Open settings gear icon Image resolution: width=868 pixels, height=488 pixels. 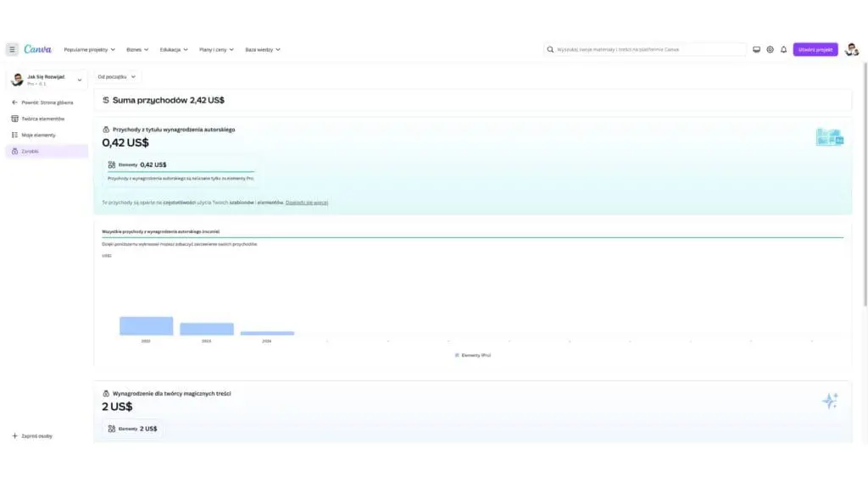point(770,49)
